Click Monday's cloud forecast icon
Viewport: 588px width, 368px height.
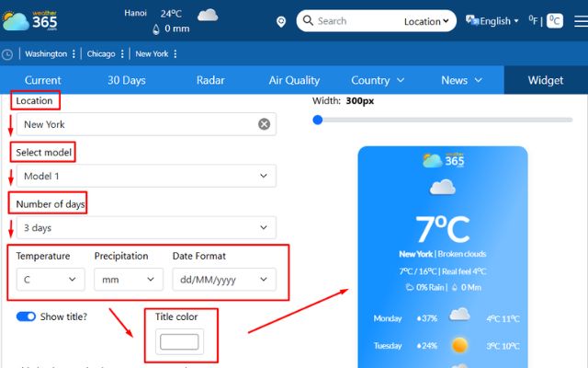459,315
